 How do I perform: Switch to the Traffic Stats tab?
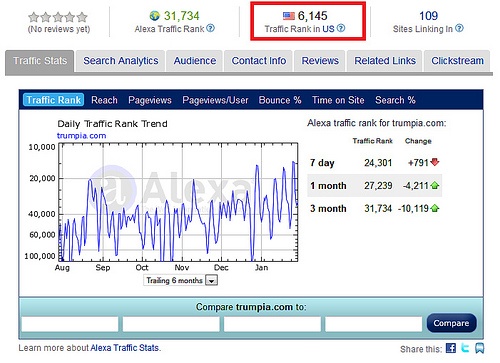click(x=40, y=61)
